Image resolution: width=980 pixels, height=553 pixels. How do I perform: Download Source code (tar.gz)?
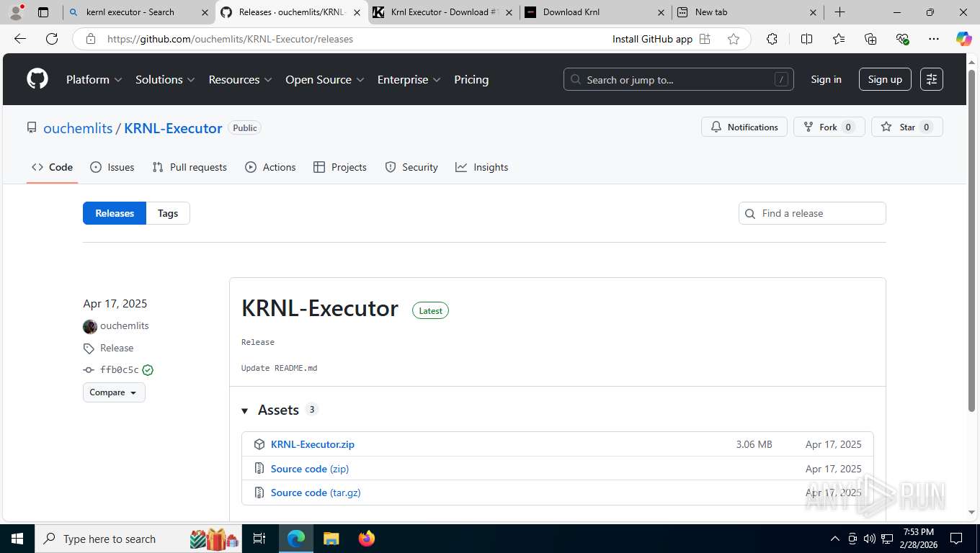point(316,493)
